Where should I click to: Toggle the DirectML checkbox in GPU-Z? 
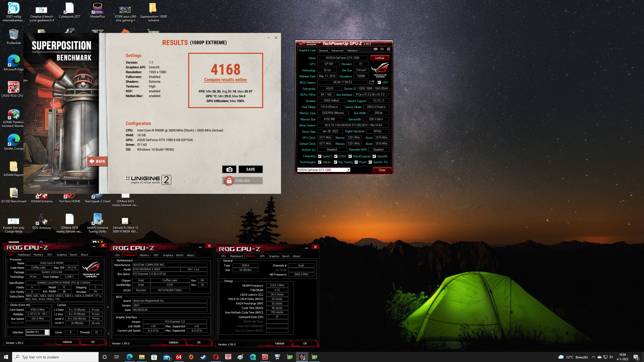(374, 156)
